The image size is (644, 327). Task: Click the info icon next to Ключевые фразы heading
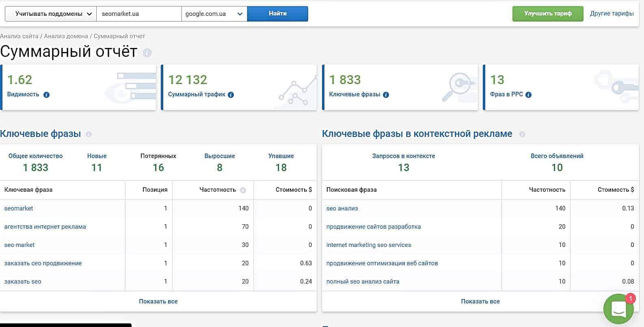(89, 134)
